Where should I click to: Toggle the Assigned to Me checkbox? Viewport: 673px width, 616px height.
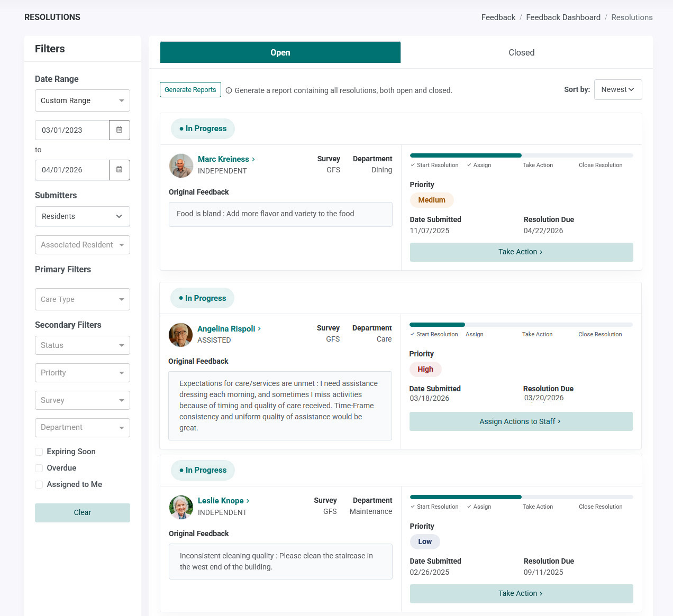pos(39,484)
